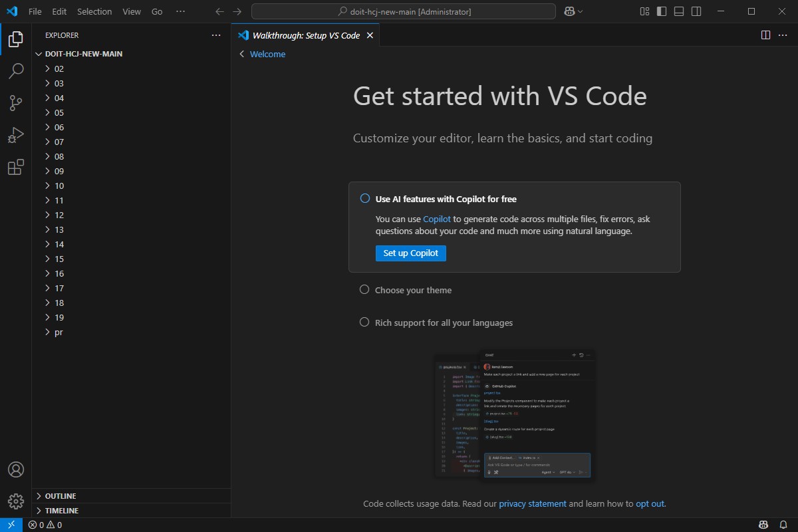Open errors and warnings count in status bar

coord(45,525)
